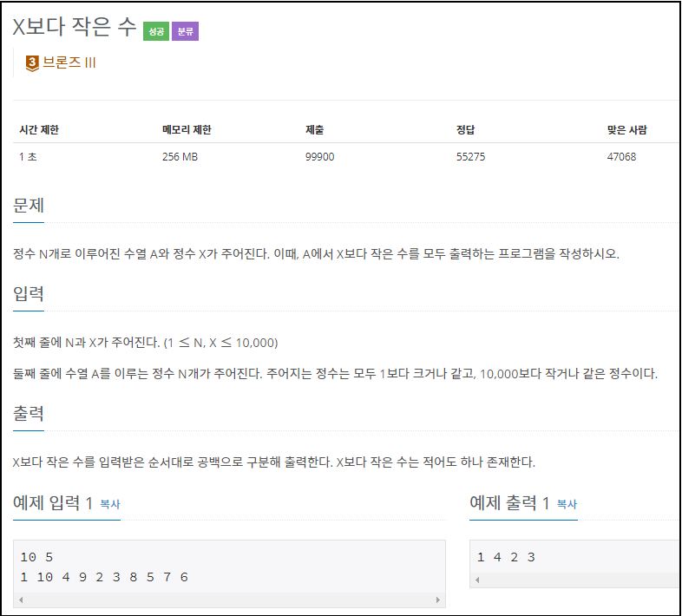
Task: Click the '예제 입력 1' heading
Action: coord(53,503)
